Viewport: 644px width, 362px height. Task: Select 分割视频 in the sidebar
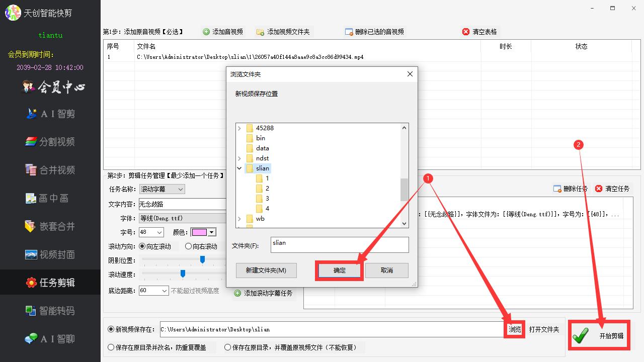tap(50, 142)
